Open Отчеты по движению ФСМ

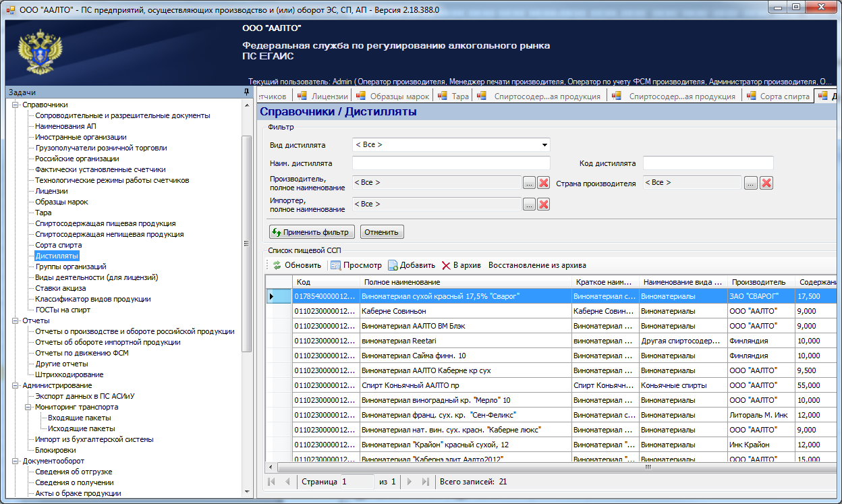click(x=82, y=353)
